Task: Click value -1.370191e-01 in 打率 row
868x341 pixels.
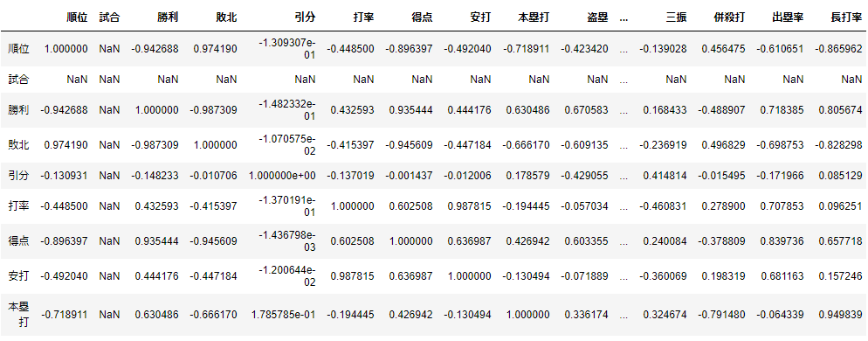Action: click(x=286, y=205)
